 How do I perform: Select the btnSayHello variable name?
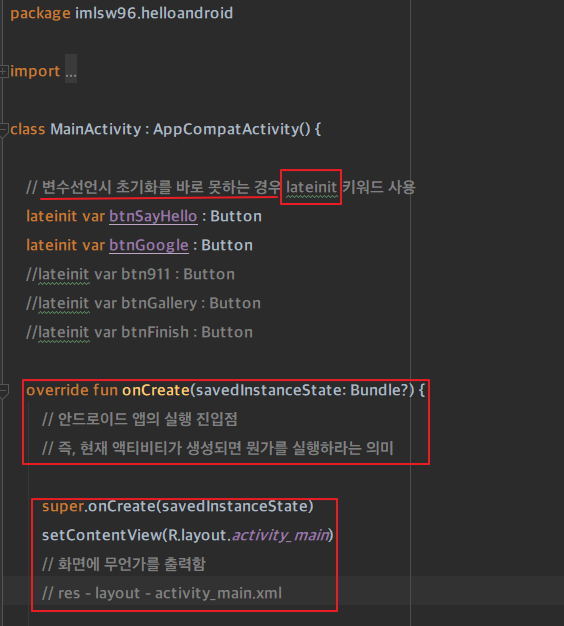coord(153,216)
